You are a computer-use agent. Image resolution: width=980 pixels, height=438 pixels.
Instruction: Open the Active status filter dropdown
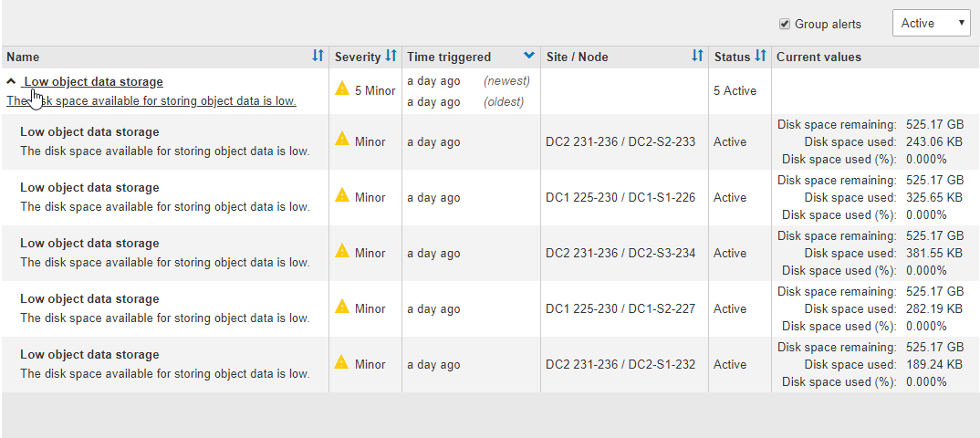pos(931,24)
